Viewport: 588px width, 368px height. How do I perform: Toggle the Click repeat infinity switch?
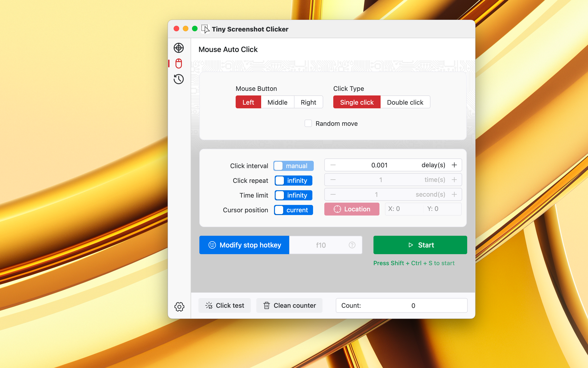tap(293, 181)
